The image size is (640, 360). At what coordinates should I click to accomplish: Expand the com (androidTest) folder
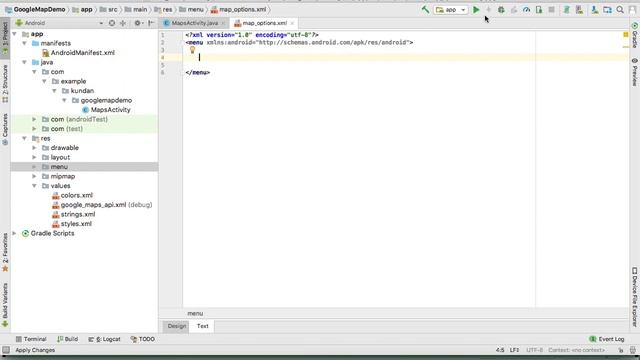click(34, 119)
